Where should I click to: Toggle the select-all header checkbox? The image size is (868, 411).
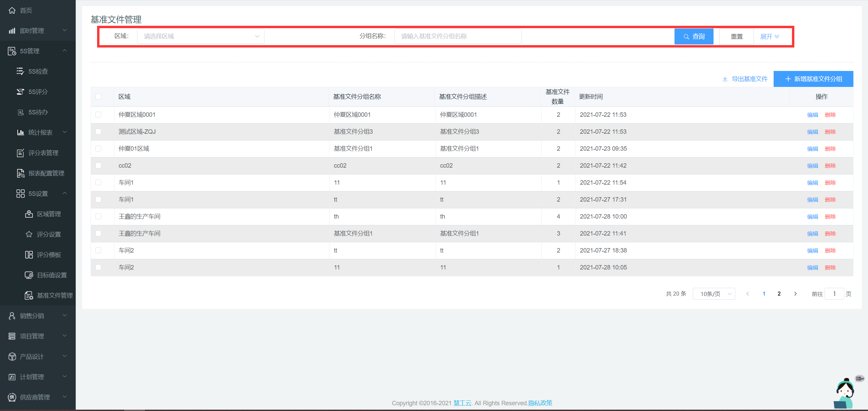click(98, 97)
